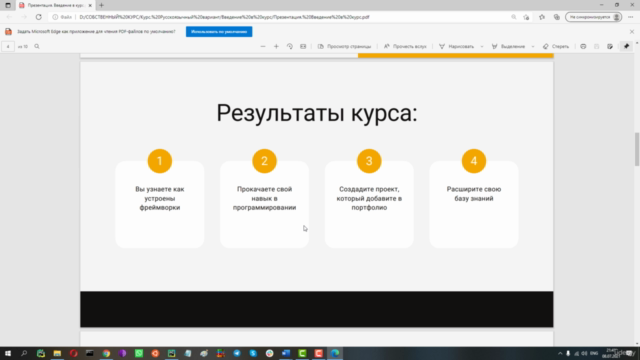Open a new browser tab

tap(101, 5)
